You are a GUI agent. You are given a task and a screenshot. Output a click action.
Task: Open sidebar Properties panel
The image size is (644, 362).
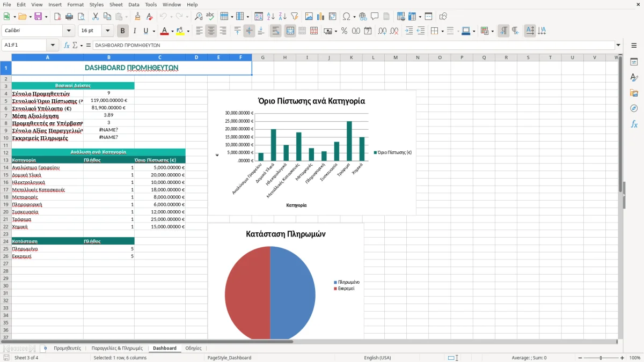(x=634, y=62)
